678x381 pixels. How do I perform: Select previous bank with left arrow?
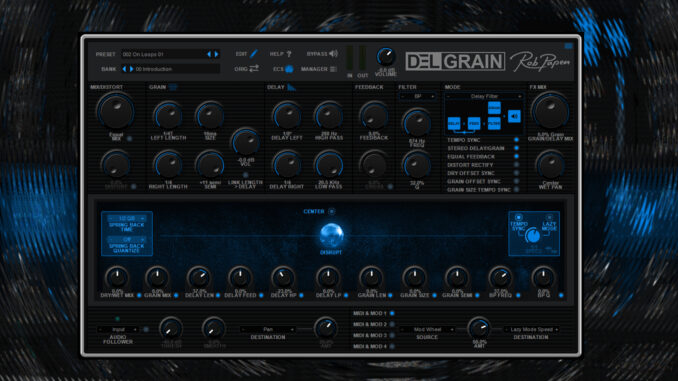(125, 69)
